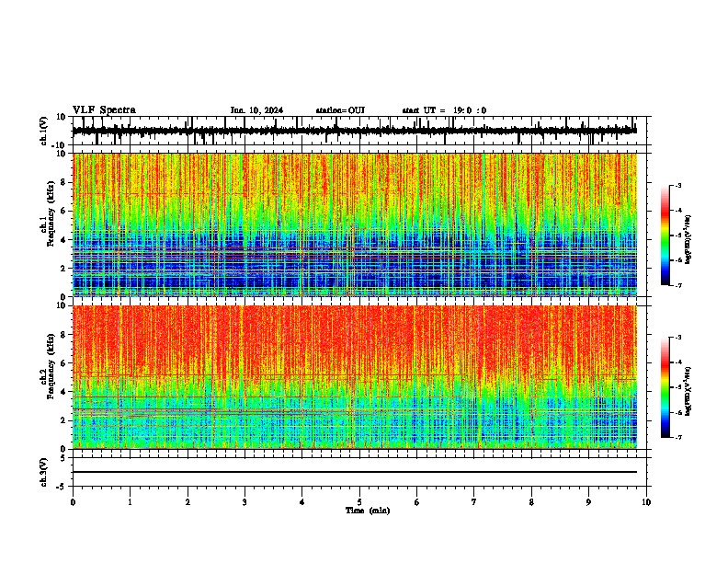Click tick label "0" on the Time axis
728x563 pixels.
tap(73, 502)
